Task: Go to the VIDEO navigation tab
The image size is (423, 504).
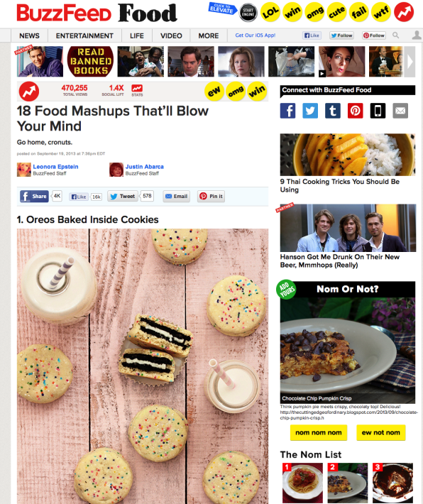Action: (x=171, y=35)
